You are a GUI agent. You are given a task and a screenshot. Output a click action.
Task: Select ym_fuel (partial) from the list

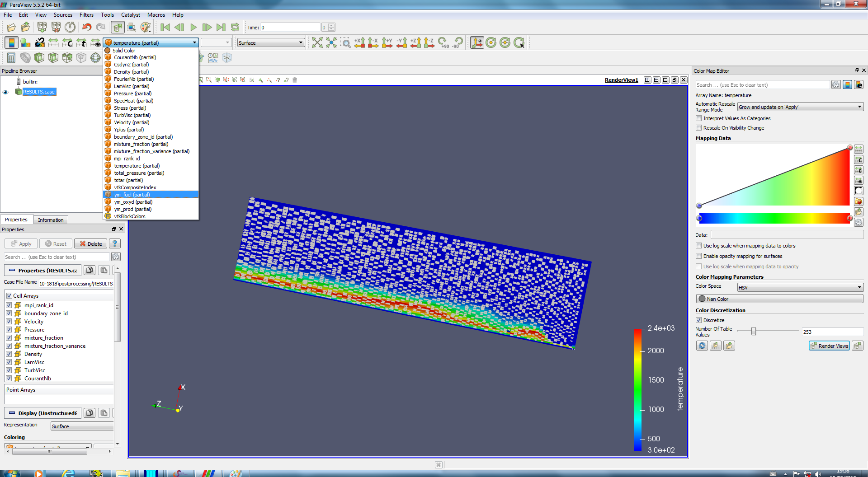[132, 195]
